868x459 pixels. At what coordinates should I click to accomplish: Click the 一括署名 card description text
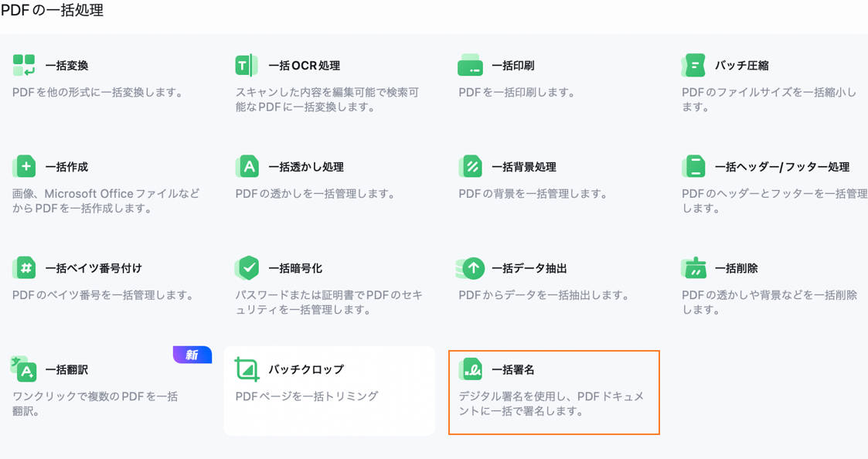click(550, 403)
